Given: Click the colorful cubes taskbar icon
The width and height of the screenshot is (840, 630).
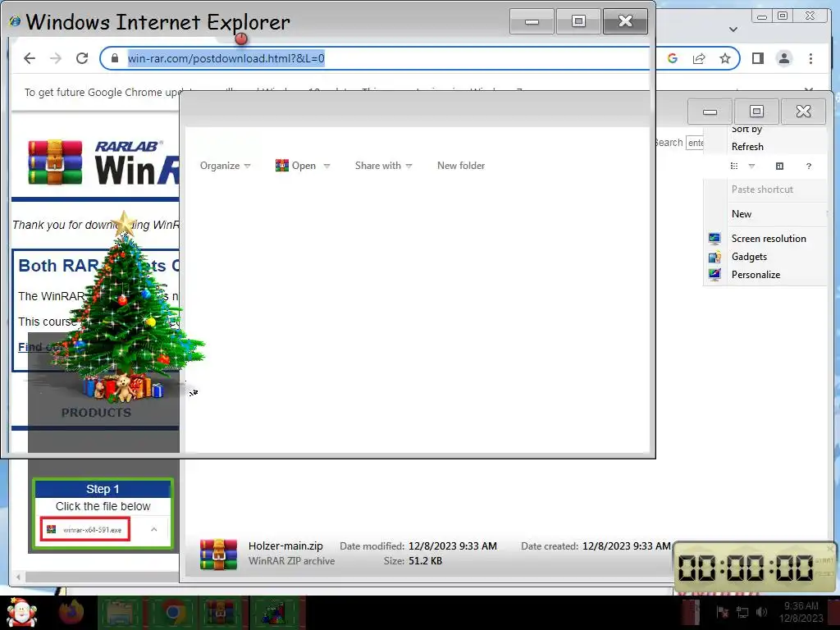Looking at the screenshot, I should tap(273, 614).
